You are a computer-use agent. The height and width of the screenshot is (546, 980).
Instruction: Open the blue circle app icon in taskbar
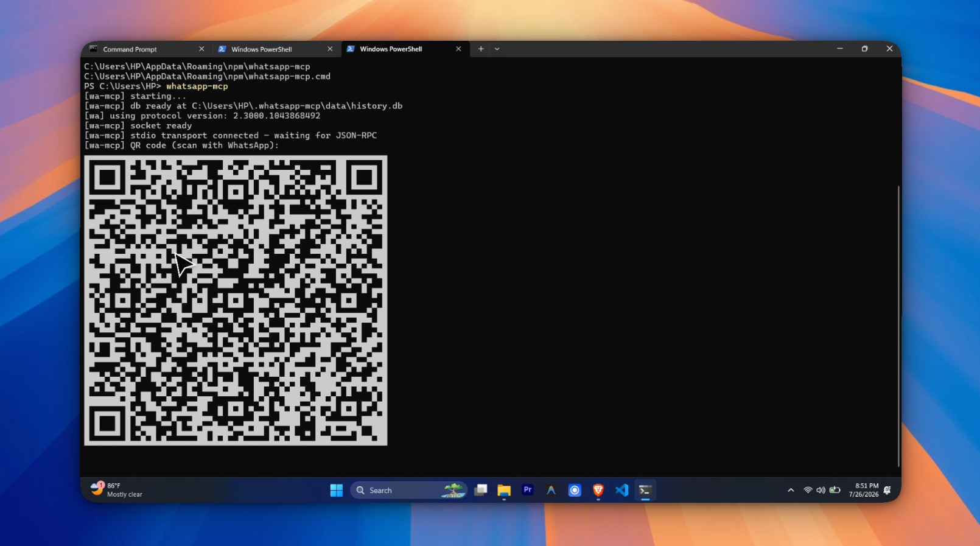[x=575, y=491]
